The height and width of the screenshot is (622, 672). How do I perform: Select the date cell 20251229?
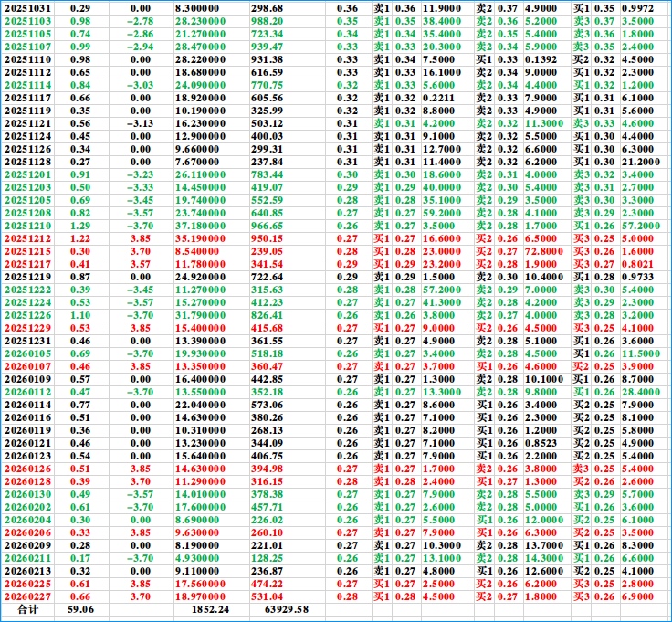pyautogui.click(x=27, y=329)
